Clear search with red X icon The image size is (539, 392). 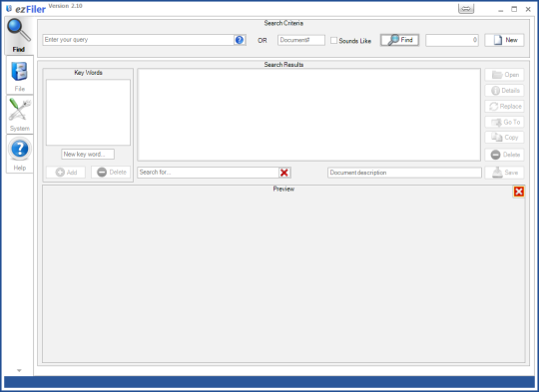tap(284, 173)
